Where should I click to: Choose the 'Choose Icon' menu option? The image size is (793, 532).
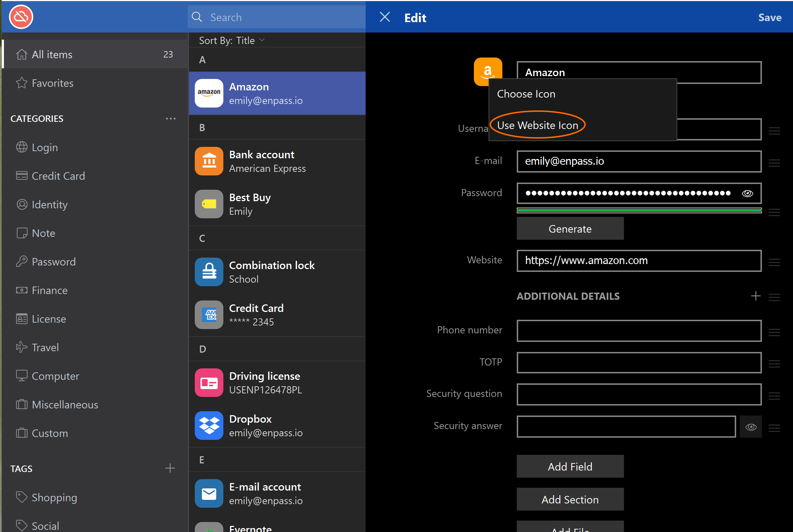coord(583,94)
